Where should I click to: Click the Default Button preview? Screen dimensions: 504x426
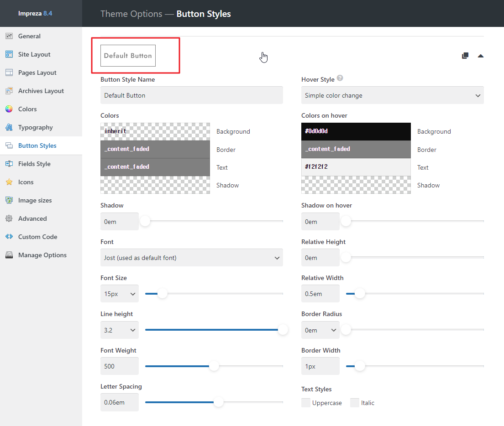pos(128,56)
